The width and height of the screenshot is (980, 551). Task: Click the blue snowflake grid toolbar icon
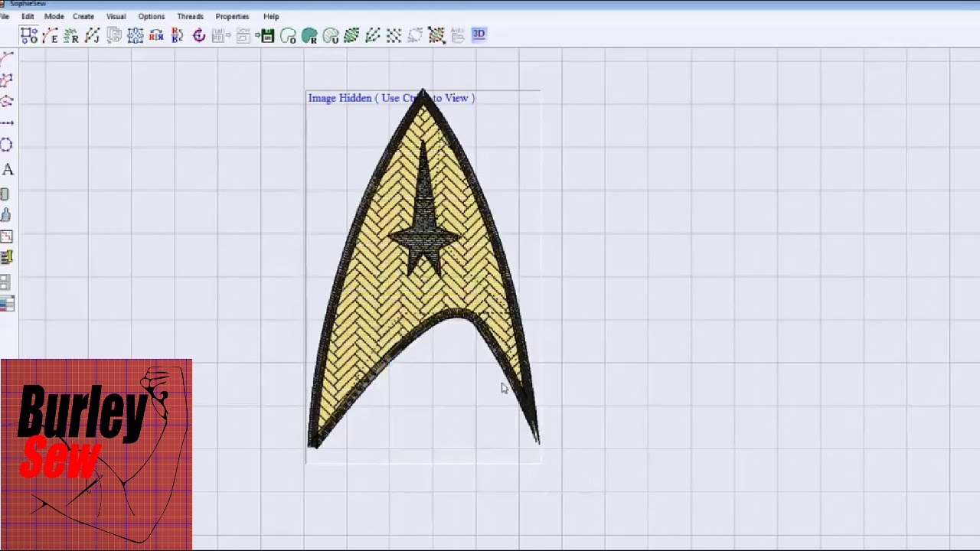136,35
